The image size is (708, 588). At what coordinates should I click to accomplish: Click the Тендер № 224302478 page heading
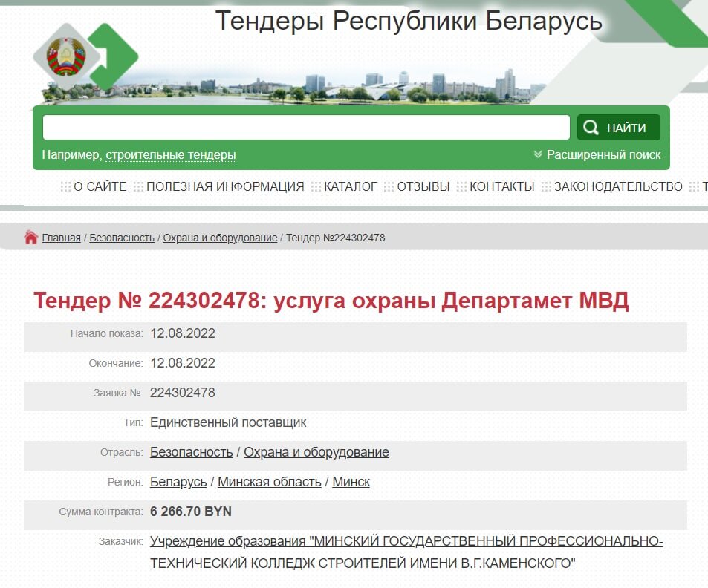331,301
